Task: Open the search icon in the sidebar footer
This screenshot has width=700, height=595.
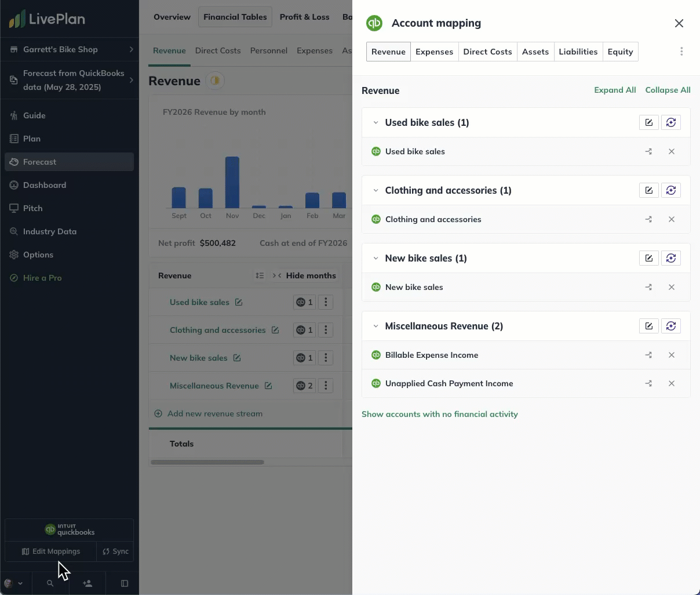Action: pos(50,583)
